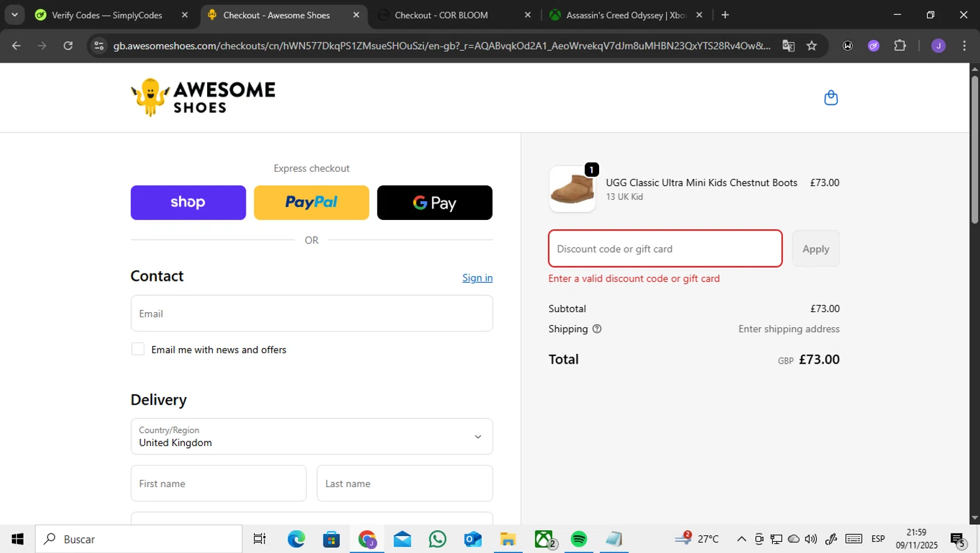The image size is (980, 553).
Task: Expand the Country/Region dropdown
Action: pyautogui.click(x=312, y=436)
